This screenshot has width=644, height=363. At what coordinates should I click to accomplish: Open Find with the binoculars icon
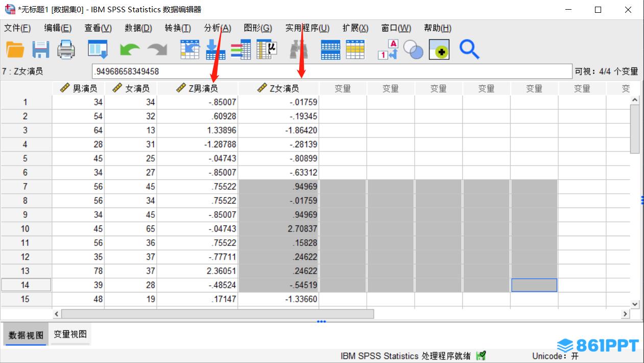click(x=298, y=50)
